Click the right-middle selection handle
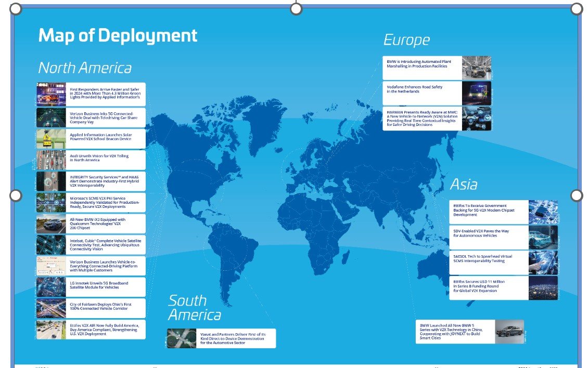The height and width of the screenshot is (368, 588). [577, 195]
